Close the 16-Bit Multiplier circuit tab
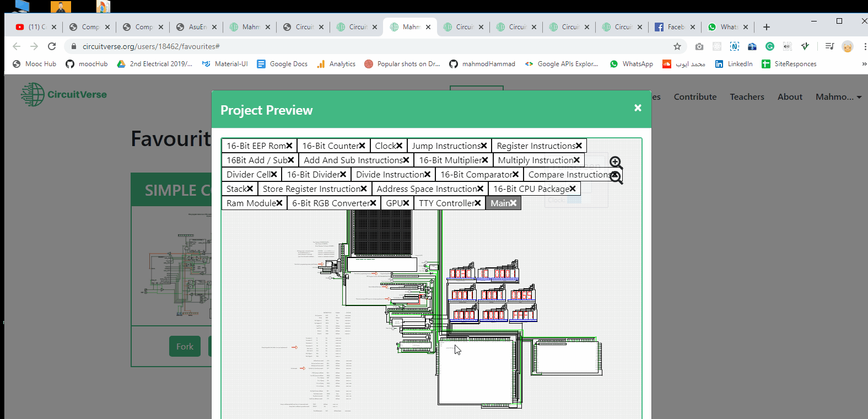 [485, 160]
